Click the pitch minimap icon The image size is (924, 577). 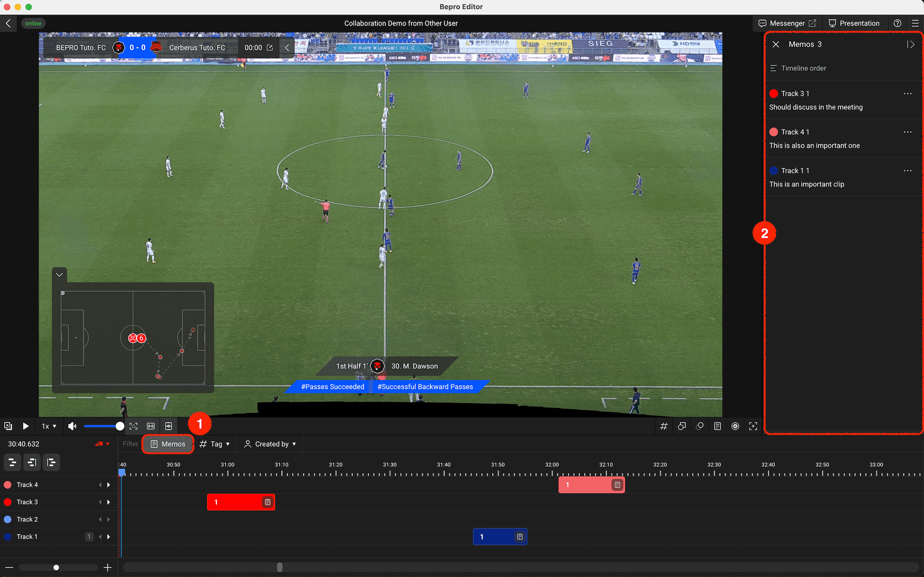point(168,426)
